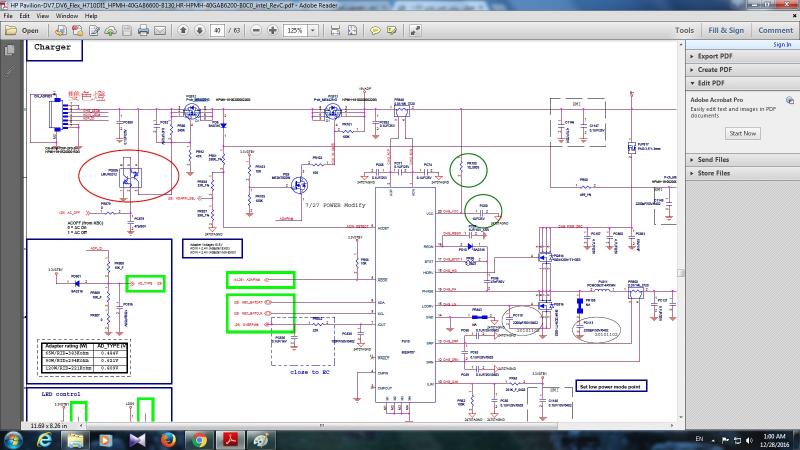
Task: Click the 'Charger' title text on page
Action: [x=53, y=47]
